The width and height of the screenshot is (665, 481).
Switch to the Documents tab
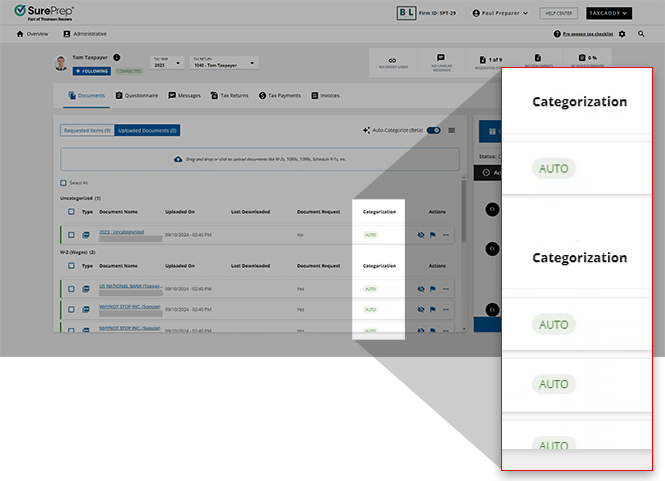87,95
